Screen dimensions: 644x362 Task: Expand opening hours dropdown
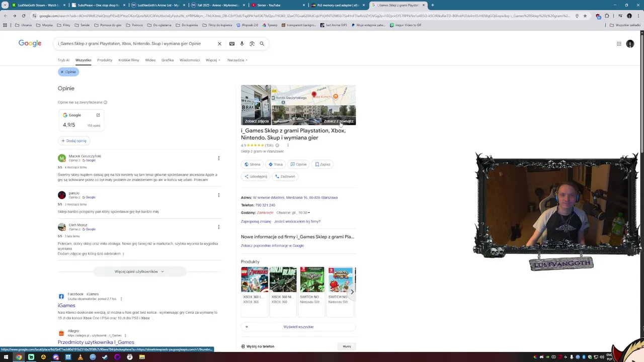[x=293, y=213]
